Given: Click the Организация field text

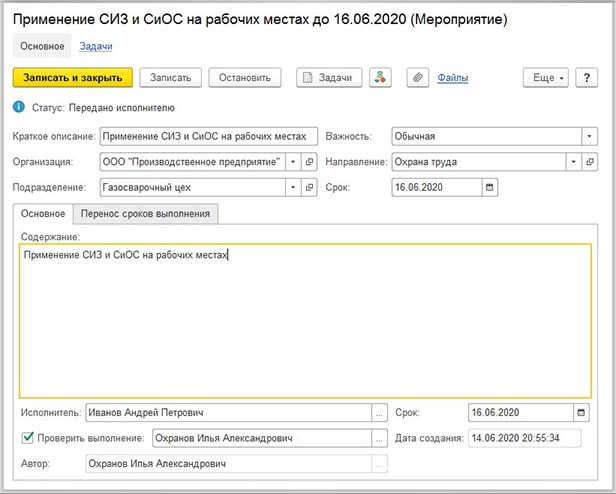Looking at the screenshot, I should (x=193, y=162).
